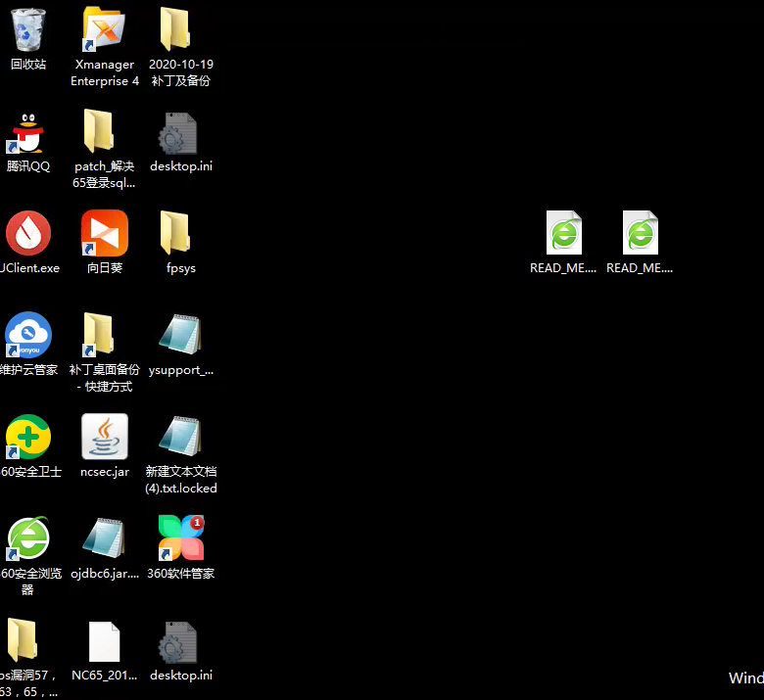Launch the 向日葵 remote control app
This screenshot has height=700, width=764.
(104, 235)
